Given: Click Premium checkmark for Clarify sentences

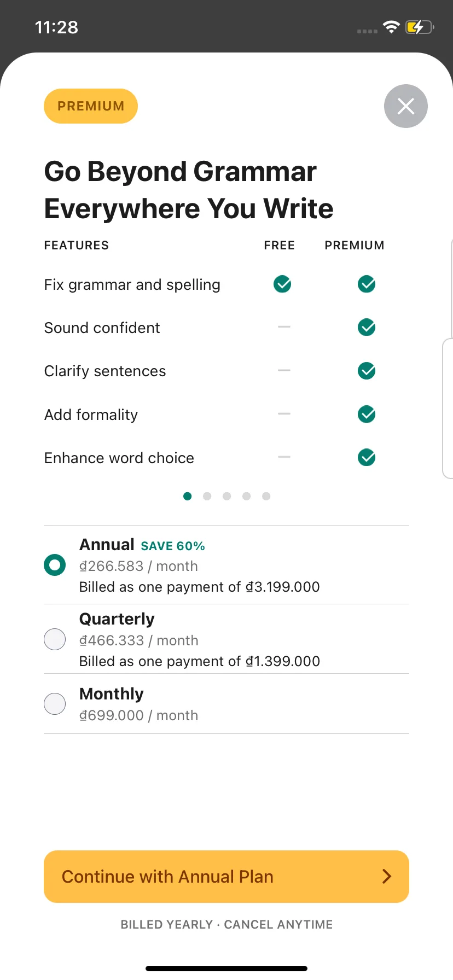Looking at the screenshot, I should tap(367, 371).
